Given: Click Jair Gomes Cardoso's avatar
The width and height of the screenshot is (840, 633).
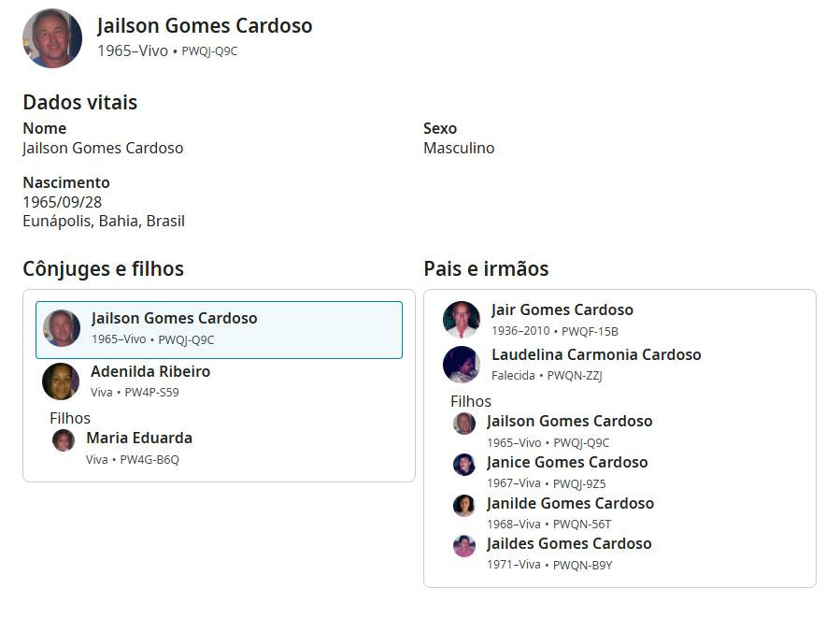Looking at the screenshot, I should click(462, 320).
